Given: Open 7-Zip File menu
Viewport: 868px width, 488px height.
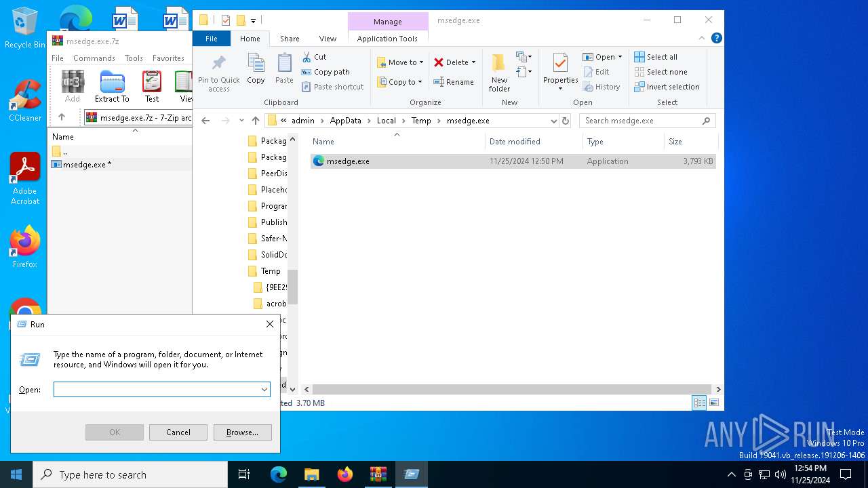Looking at the screenshot, I should [58, 58].
